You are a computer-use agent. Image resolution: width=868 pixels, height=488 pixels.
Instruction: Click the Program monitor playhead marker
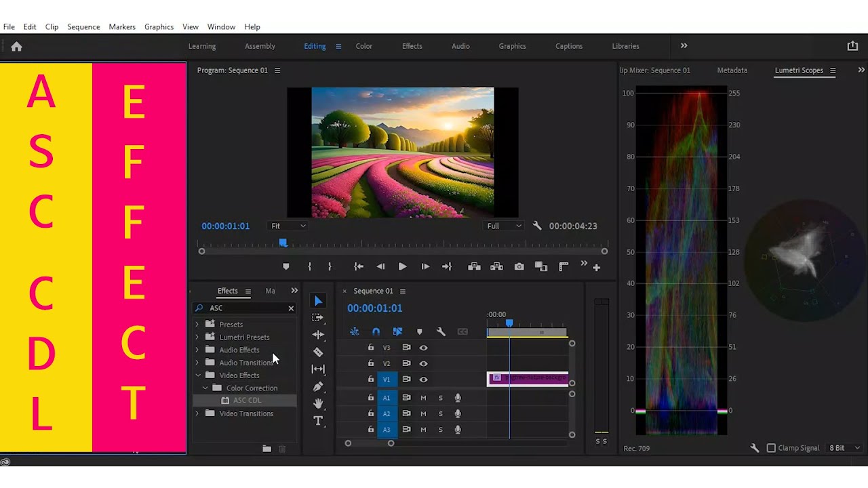[283, 243]
